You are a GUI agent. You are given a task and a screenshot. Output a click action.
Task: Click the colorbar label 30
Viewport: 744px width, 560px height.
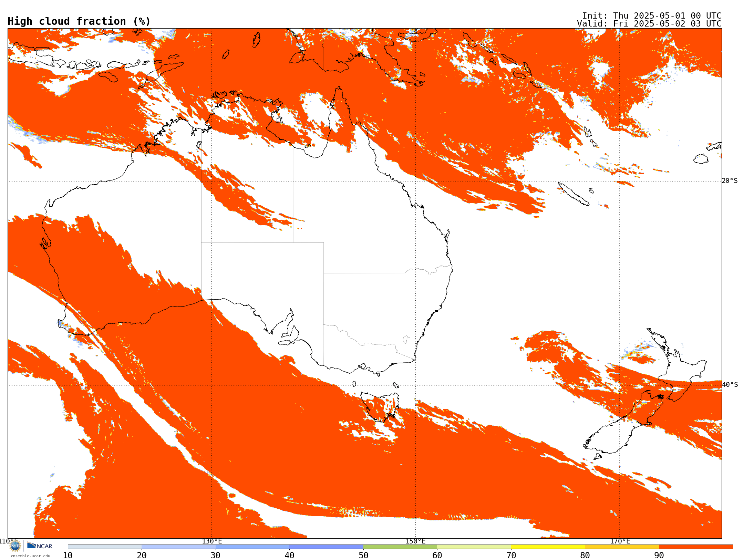tap(216, 556)
